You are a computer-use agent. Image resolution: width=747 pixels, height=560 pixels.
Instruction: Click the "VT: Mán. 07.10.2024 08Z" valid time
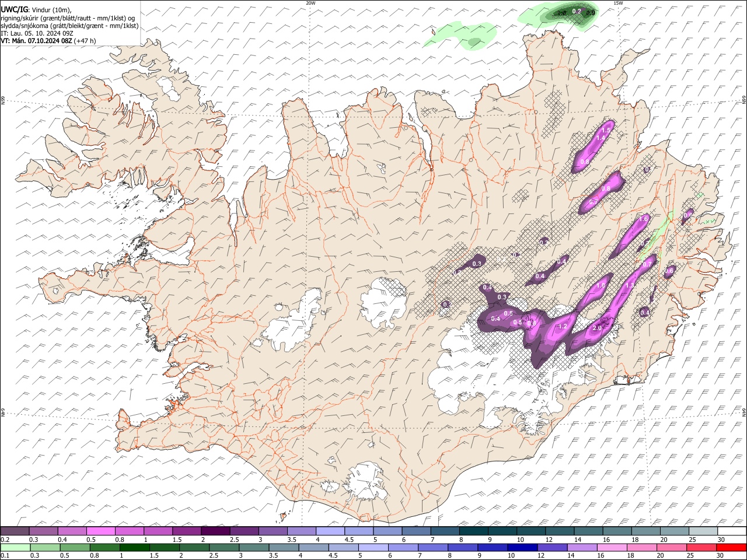37,41
